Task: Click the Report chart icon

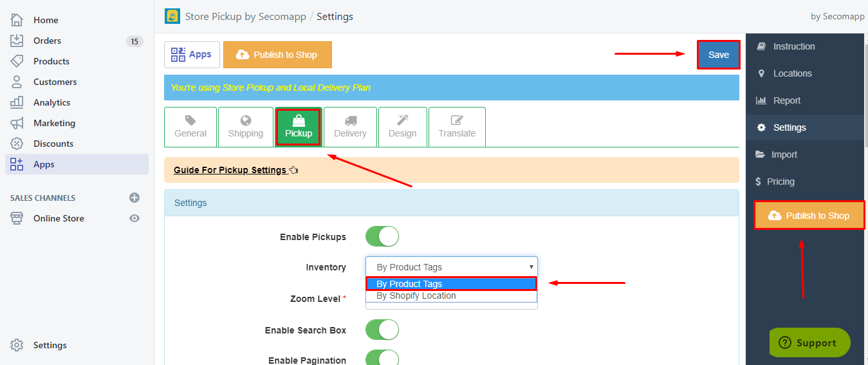Action: click(761, 100)
